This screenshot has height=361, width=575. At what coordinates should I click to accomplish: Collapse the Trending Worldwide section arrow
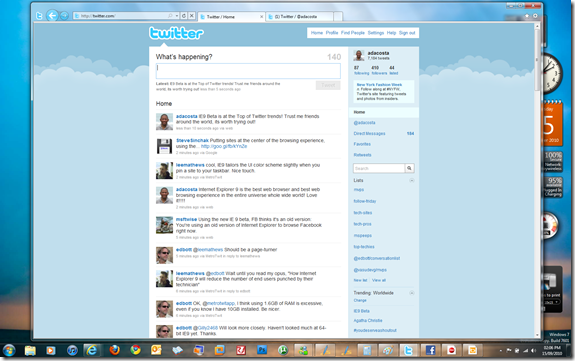click(412, 293)
